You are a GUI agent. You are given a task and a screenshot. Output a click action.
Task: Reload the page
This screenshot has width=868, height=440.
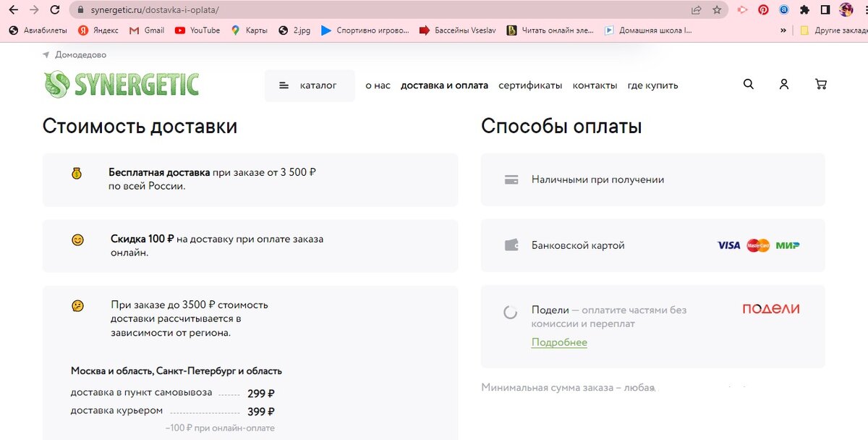pyautogui.click(x=55, y=10)
